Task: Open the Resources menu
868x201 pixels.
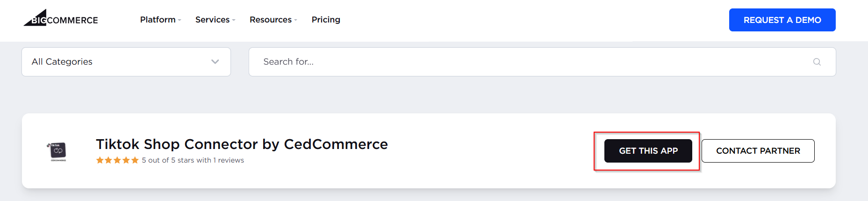Action: (273, 20)
